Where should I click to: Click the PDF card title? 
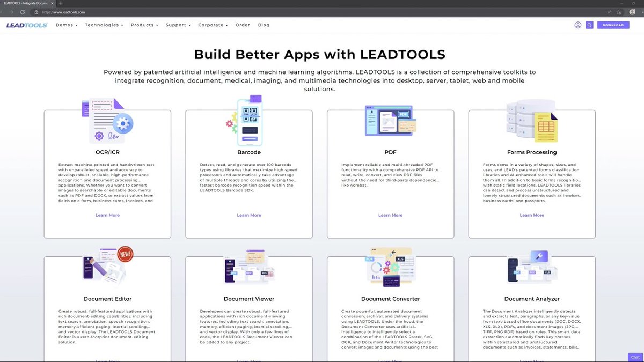tap(391, 152)
